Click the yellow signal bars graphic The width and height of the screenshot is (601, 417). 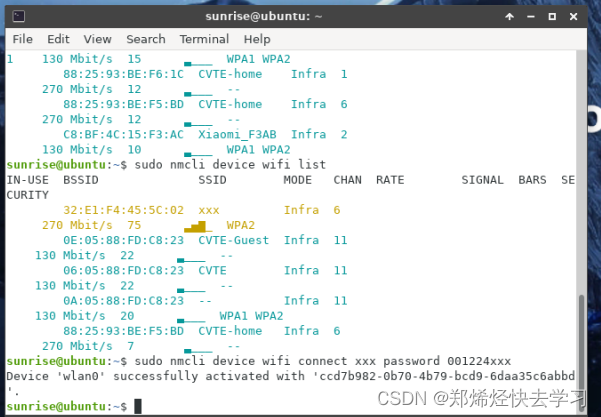(198, 227)
